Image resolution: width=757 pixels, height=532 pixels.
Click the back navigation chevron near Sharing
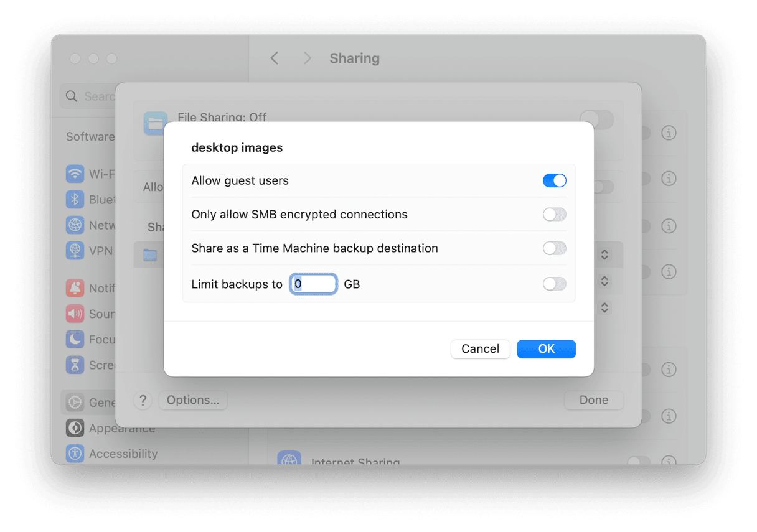click(275, 58)
